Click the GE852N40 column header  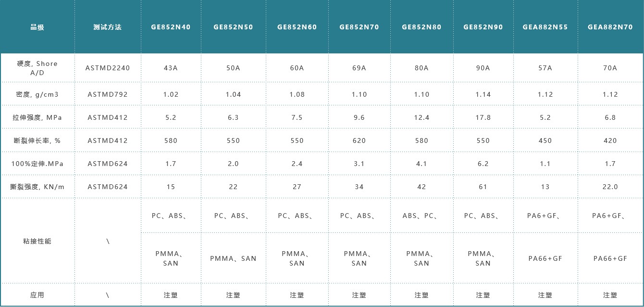tap(171, 27)
